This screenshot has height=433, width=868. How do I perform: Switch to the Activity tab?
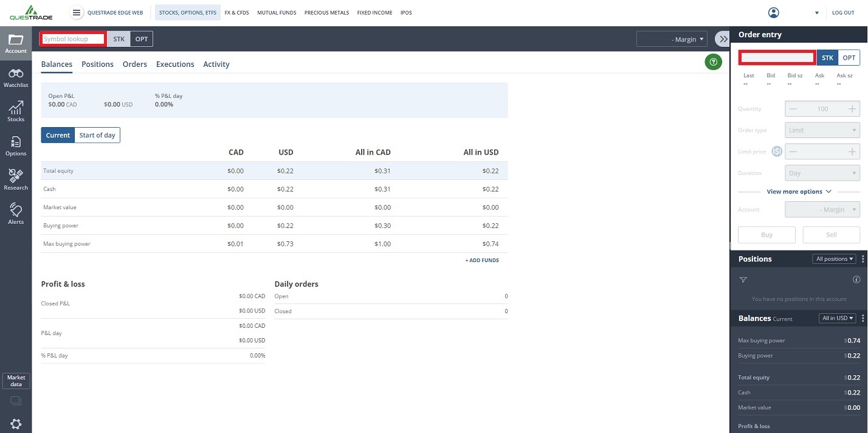tap(216, 64)
